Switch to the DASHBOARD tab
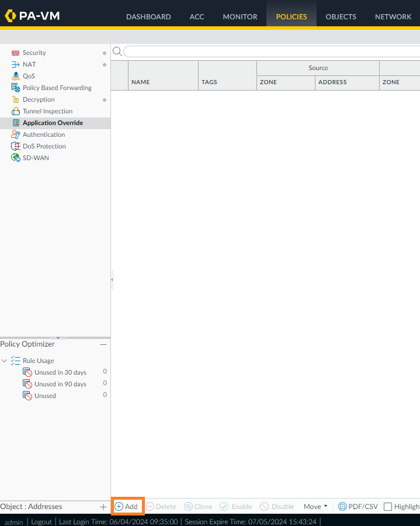420x526 pixels. (x=148, y=16)
